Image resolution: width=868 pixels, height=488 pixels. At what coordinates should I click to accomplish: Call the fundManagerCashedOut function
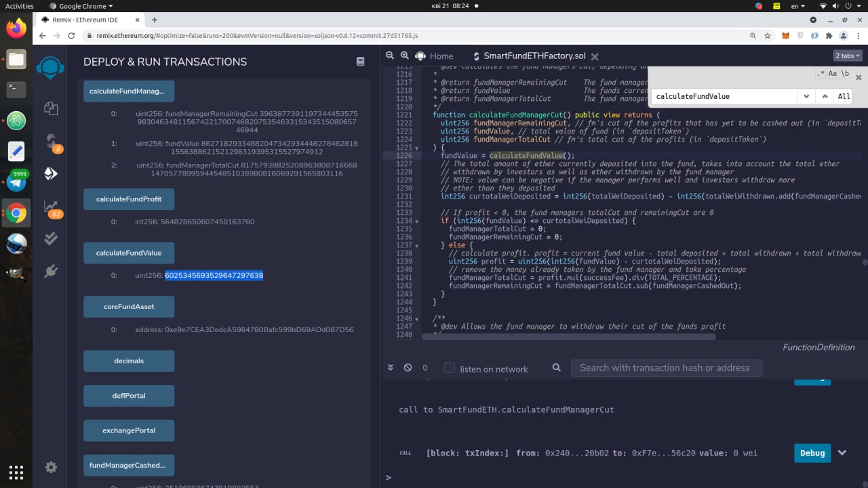coord(129,466)
